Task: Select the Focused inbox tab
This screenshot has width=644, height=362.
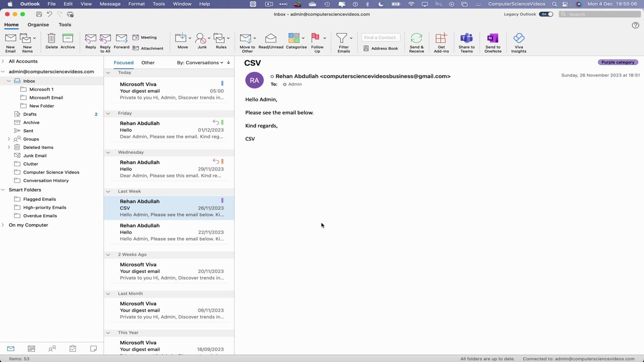Action: pos(124,63)
